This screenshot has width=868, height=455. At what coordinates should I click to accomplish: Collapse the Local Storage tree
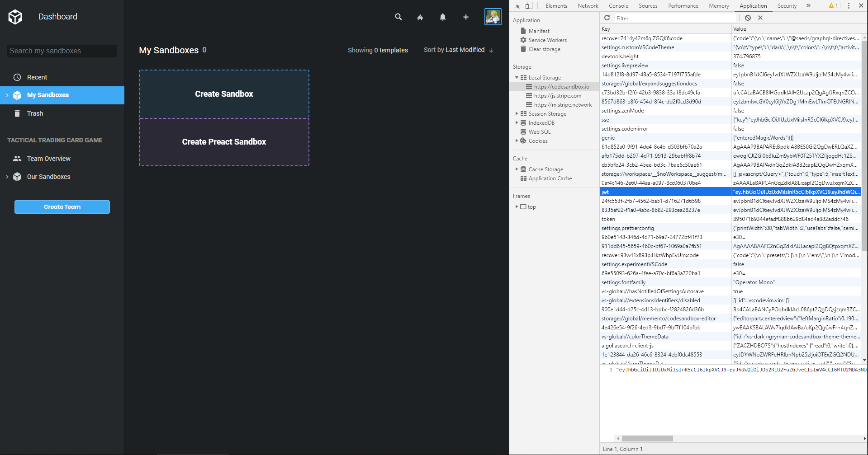[517, 77]
